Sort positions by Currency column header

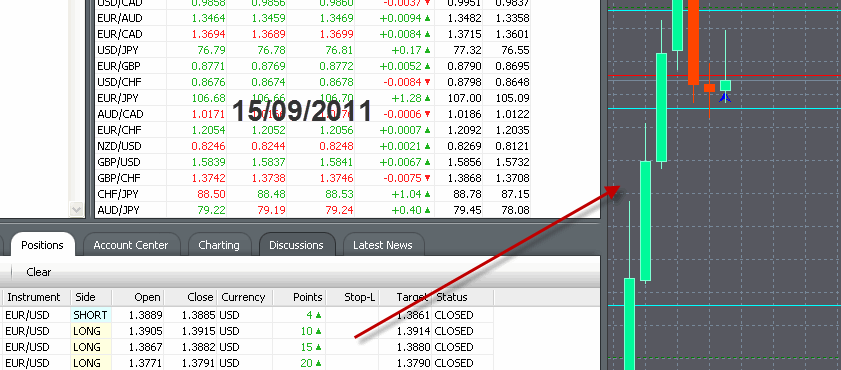[x=245, y=297]
